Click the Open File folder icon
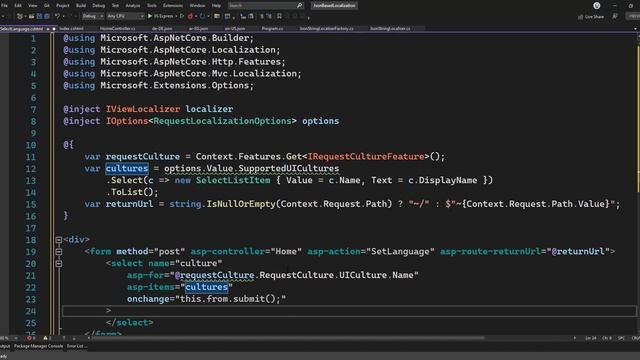The height and width of the screenshot is (360, 640). (x=31, y=16)
